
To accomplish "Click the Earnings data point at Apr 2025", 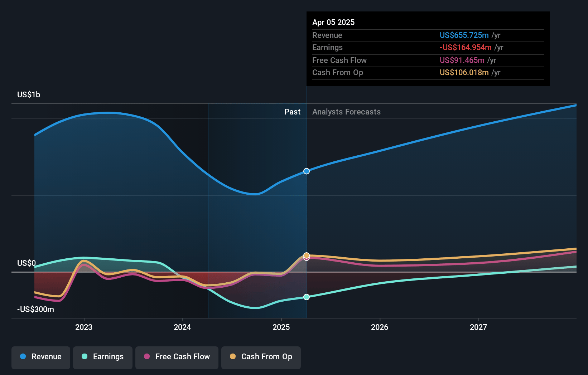I will pos(307,297).
